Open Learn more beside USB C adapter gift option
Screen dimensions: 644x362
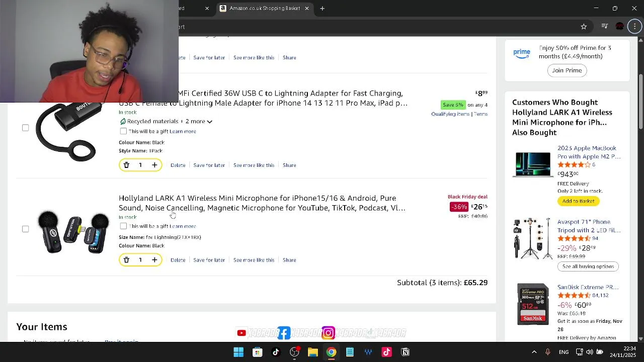point(183,131)
